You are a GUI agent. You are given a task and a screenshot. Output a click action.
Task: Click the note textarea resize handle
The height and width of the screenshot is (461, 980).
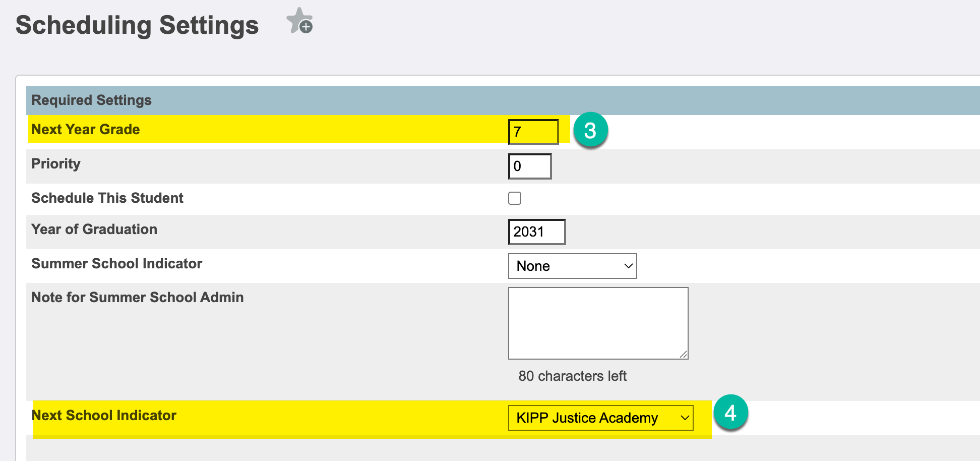pos(683,354)
